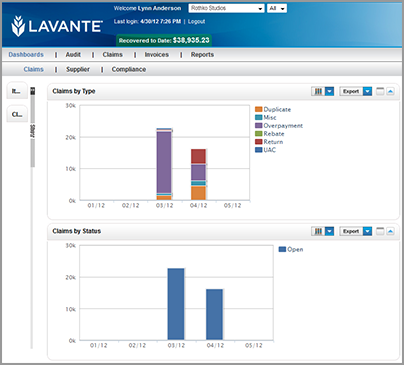Image resolution: width=404 pixels, height=365 pixels.
Task: Open chart type dropdown in Claims by Type
Action: point(329,91)
